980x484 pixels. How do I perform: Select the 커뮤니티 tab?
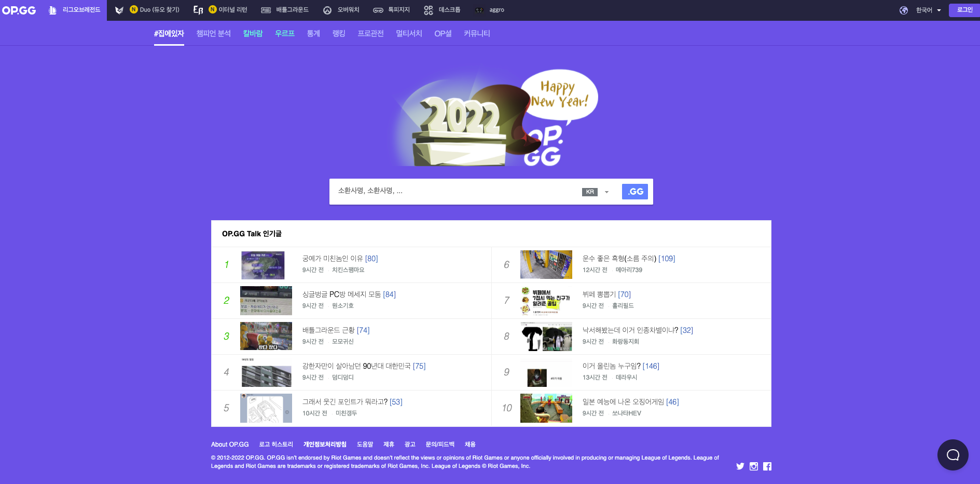477,34
